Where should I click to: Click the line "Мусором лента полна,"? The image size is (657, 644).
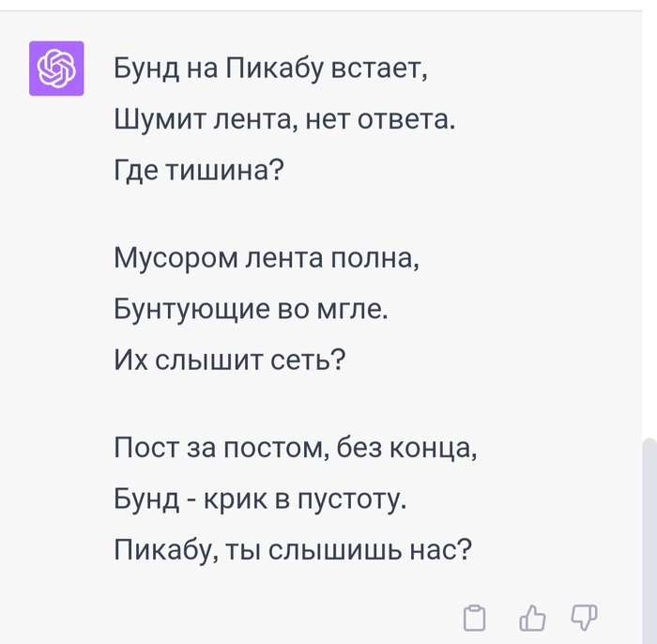click(267, 256)
